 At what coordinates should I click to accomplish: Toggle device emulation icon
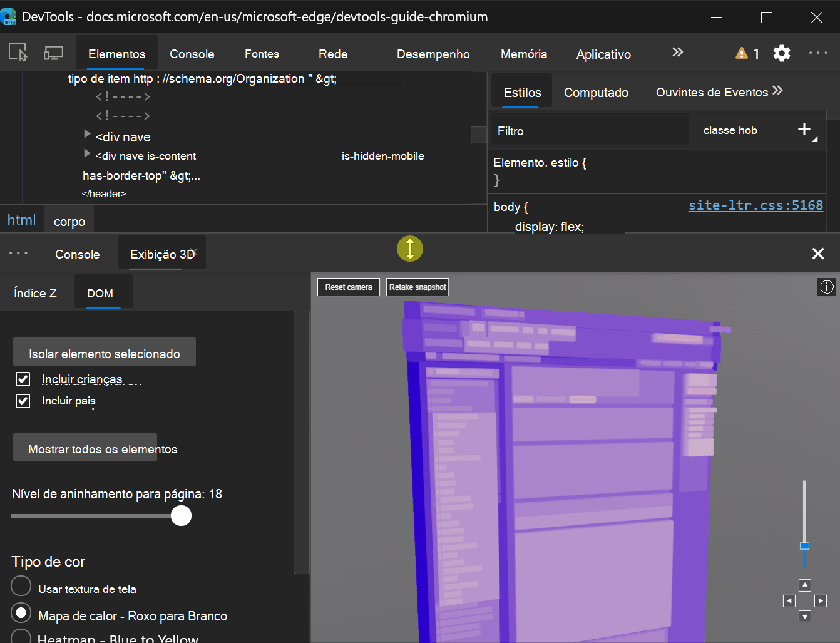point(53,53)
